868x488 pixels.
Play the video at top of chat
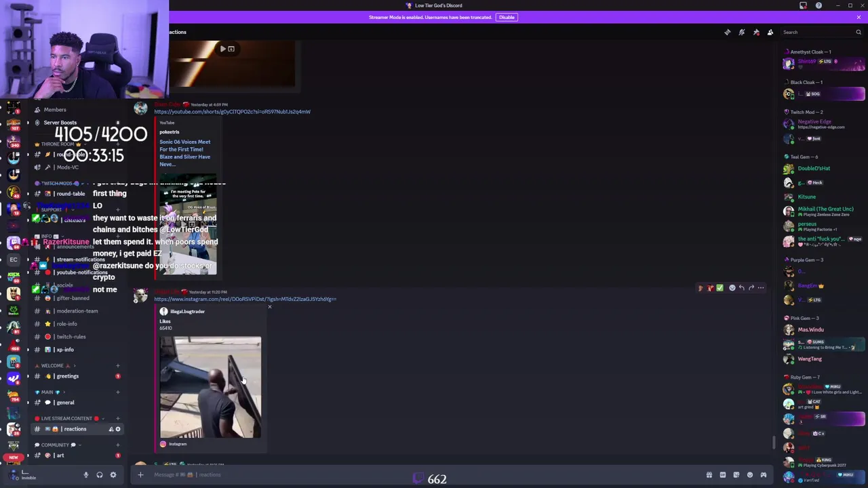pos(222,49)
